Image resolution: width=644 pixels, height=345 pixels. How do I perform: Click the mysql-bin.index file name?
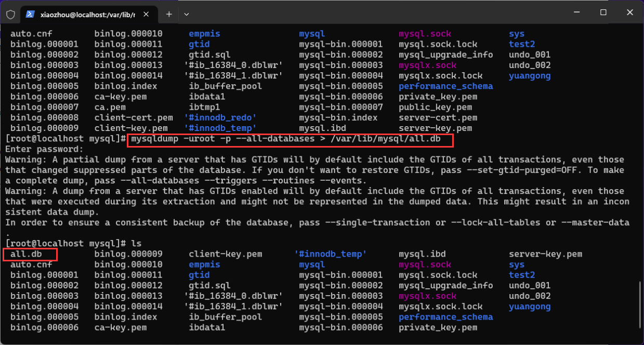pyautogui.click(x=338, y=117)
